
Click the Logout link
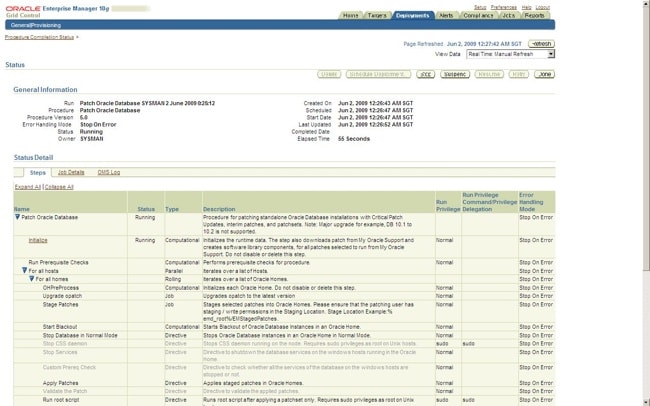point(543,7)
